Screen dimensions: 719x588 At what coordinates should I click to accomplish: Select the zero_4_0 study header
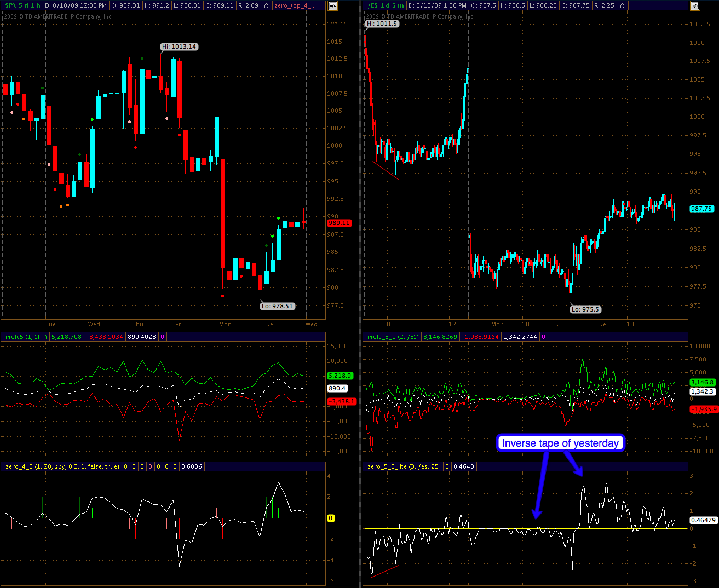click(x=62, y=466)
